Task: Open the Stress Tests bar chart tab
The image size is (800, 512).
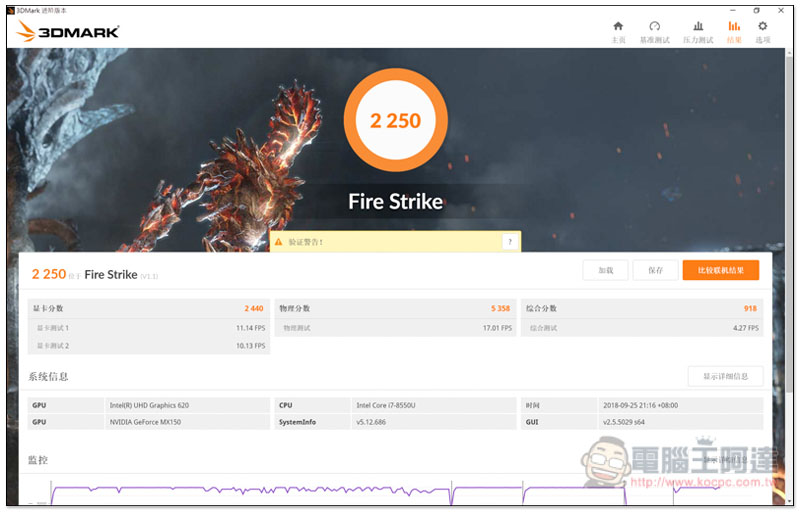Action: (x=697, y=32)
